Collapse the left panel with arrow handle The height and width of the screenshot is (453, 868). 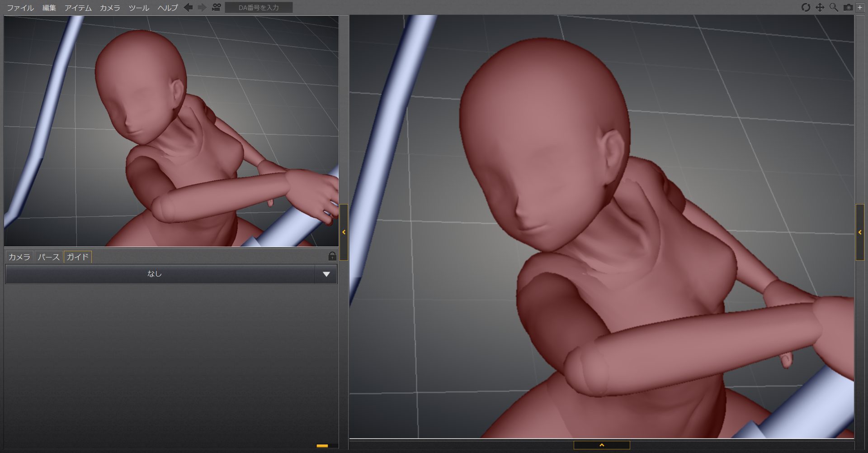click(344, 232)
